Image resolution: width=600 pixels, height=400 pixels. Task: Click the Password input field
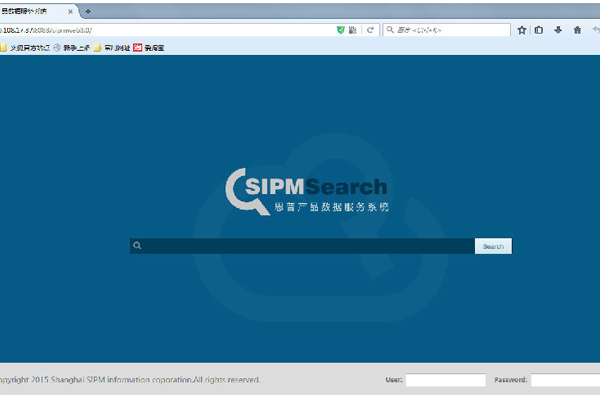566,380
